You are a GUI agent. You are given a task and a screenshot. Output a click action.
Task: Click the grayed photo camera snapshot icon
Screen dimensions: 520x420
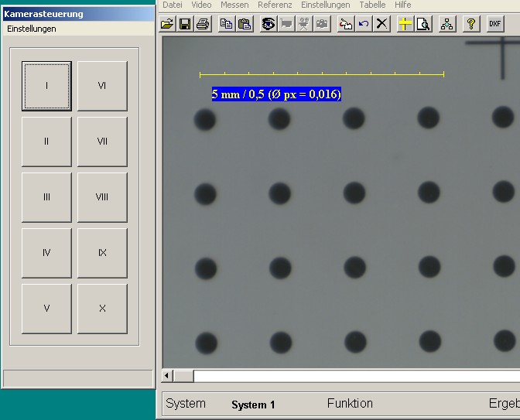coord(323,24)
